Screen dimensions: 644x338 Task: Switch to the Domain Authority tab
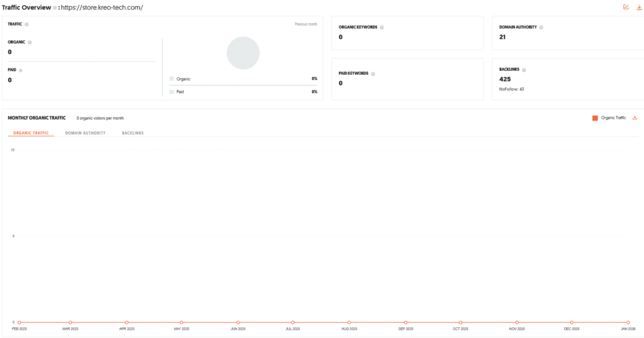coord(85,133)
